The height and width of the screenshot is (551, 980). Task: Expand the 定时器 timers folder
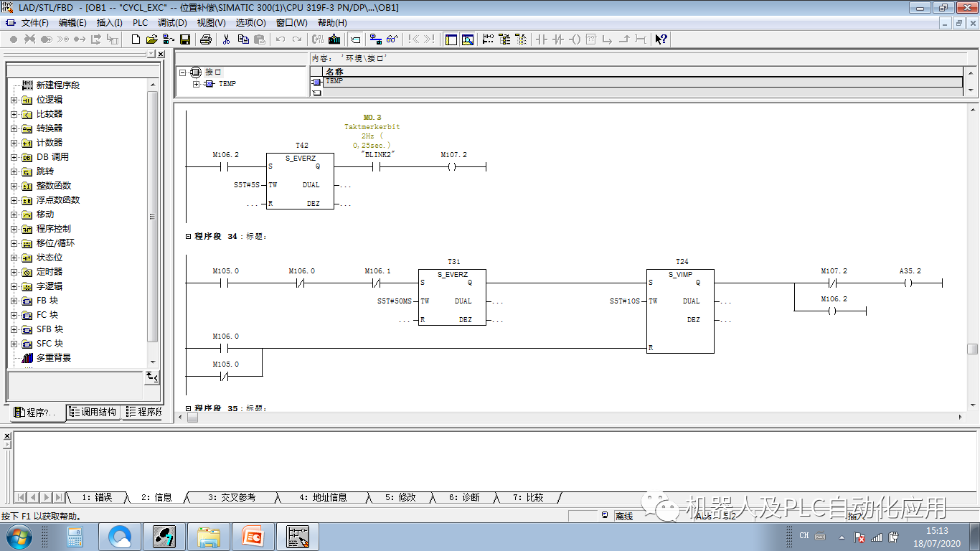14,272
